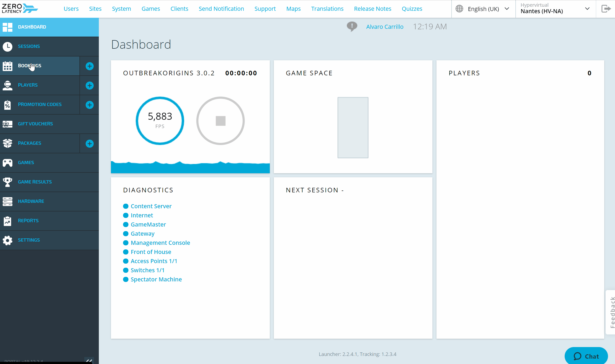The height and width of the screenshot is (364, 615).
Task: Open the English (UK) language dropdown
Action: (x=483, y=9)
